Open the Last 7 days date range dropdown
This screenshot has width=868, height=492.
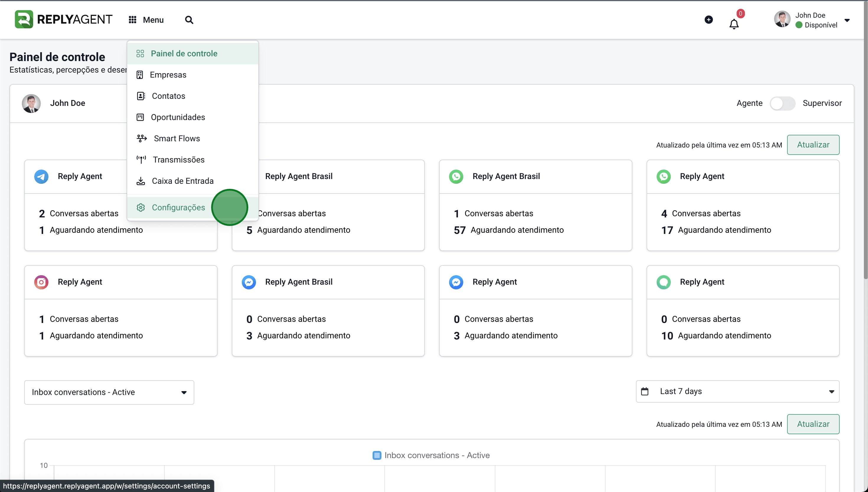pos(738,391)
